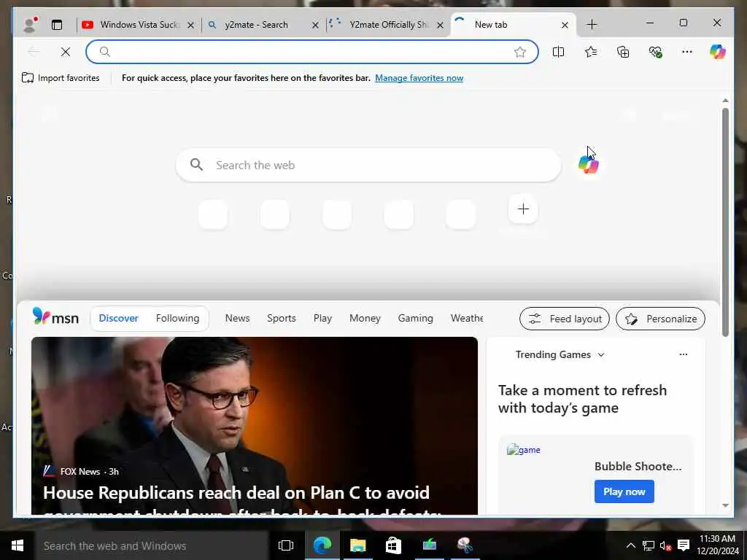The height and width of the screenshot is (560, 747).
Task: Add this page to favorites star
Action: [x=520, y=52]
